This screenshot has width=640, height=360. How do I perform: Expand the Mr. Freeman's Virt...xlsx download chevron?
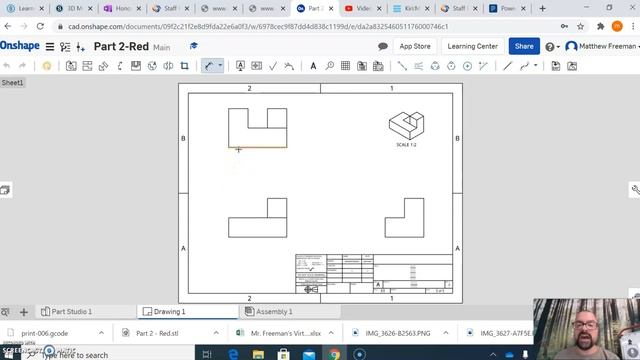point(331,333)
